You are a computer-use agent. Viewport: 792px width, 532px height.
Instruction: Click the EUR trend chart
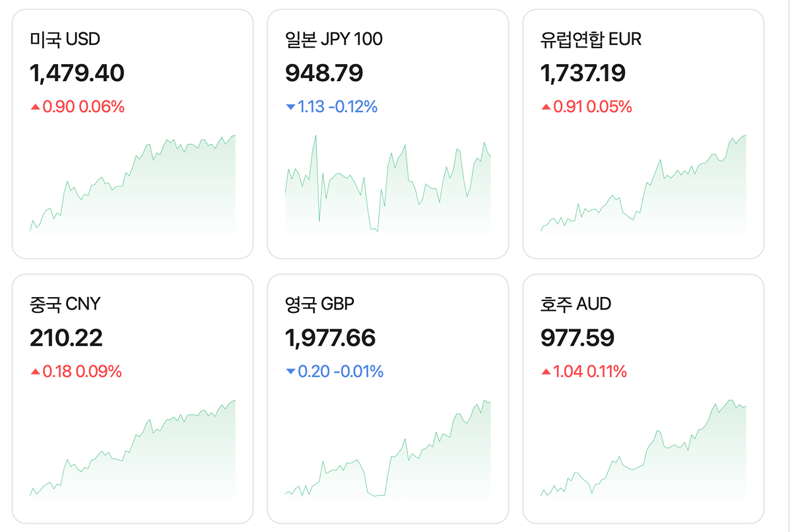pyautogui.click(x=643, y=191)
